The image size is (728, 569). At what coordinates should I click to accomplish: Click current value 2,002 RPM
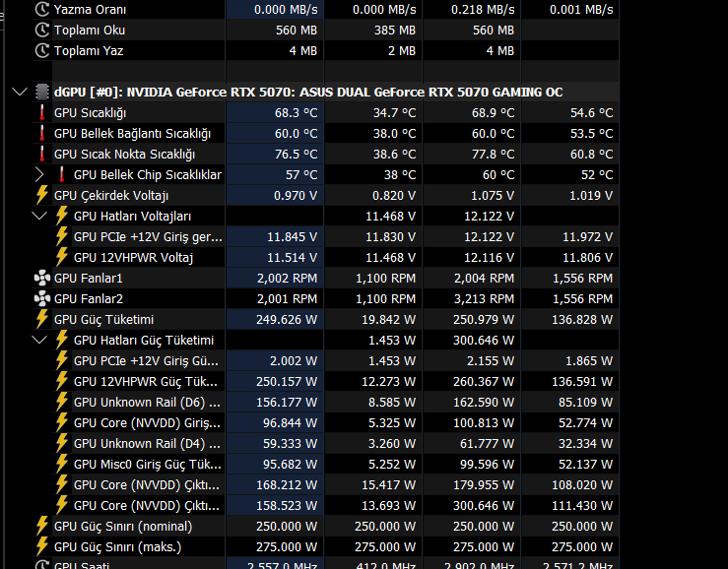pos(287,278)
